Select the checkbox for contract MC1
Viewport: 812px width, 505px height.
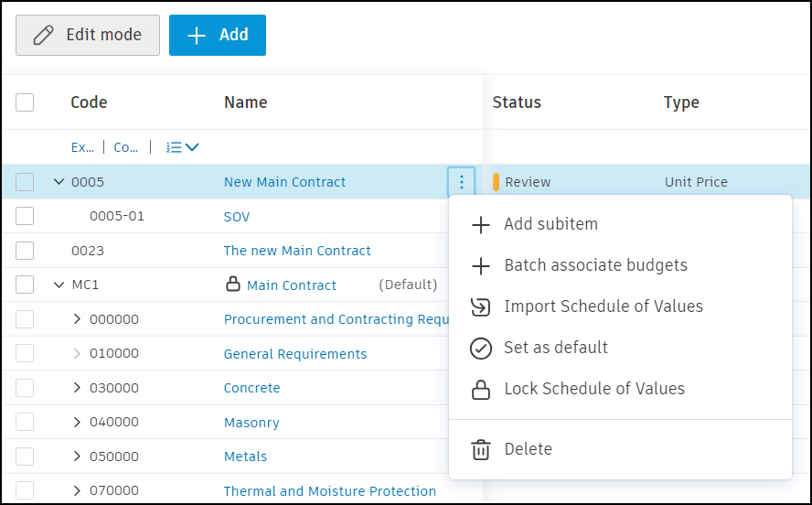coord(25,285)
